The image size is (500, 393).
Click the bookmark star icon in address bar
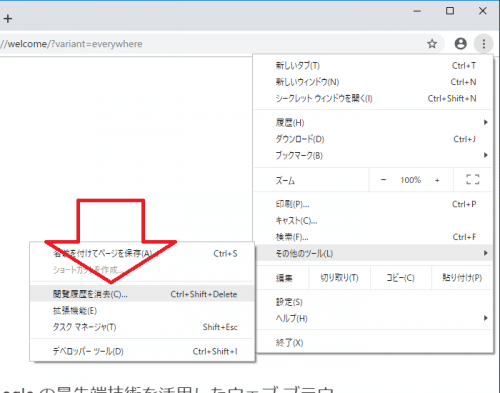click(x=432, y=44)
